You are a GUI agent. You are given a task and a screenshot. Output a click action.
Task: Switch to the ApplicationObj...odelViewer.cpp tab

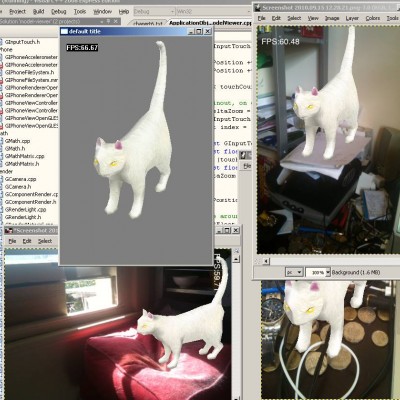[x=210, y=23]
